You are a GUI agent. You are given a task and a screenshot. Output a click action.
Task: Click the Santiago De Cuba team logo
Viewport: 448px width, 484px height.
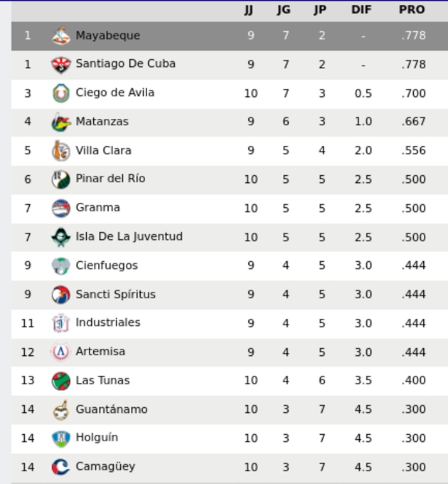(60, 65)
